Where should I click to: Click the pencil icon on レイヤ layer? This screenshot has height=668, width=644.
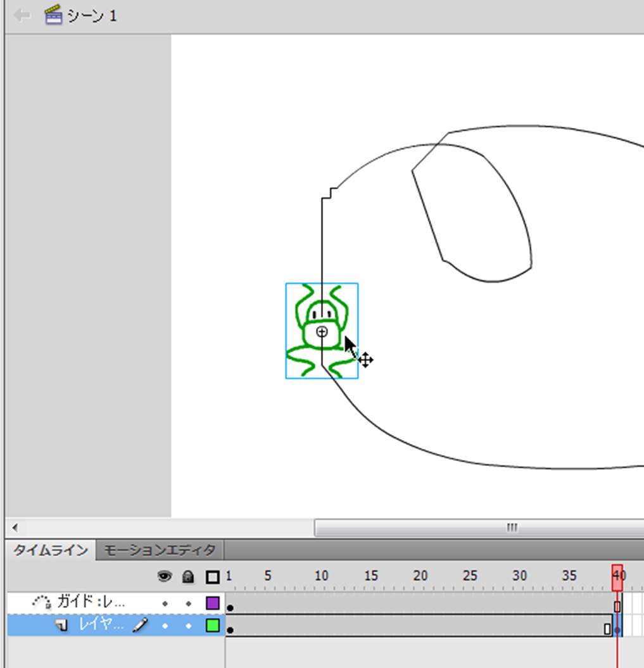(141, 626)
